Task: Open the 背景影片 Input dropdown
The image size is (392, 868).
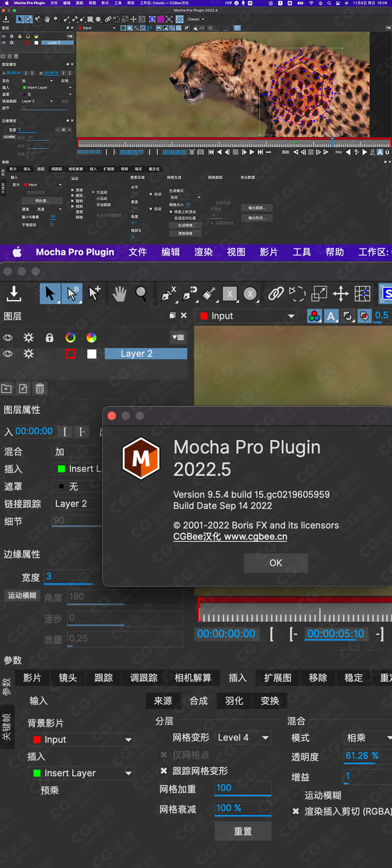Action: pyautogui.click(x=81, y=740)
